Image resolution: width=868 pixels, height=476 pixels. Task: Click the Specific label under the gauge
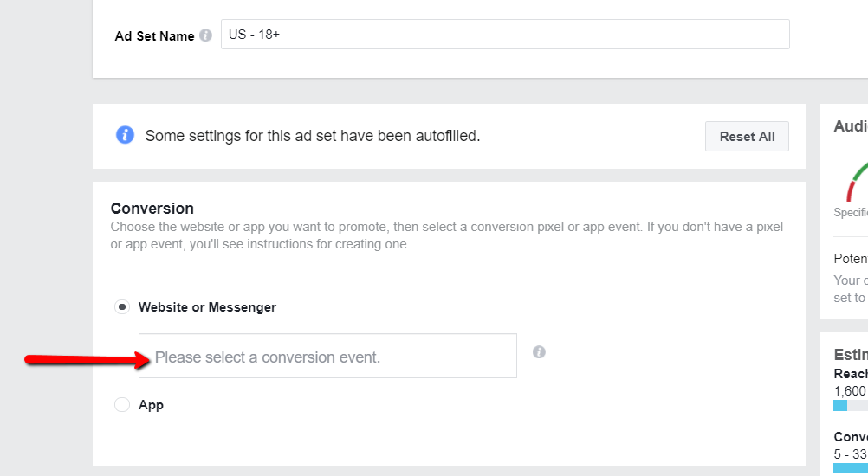[851, 212]
